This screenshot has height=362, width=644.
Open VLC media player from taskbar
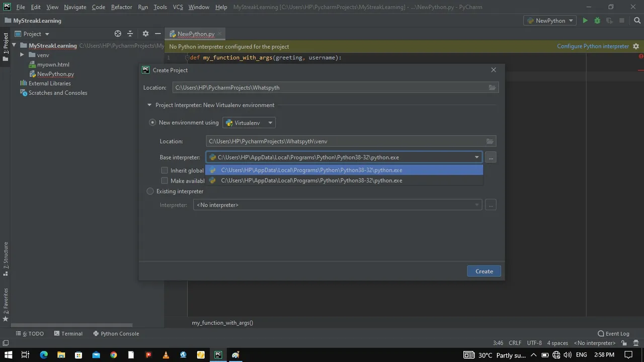[166, 355]
